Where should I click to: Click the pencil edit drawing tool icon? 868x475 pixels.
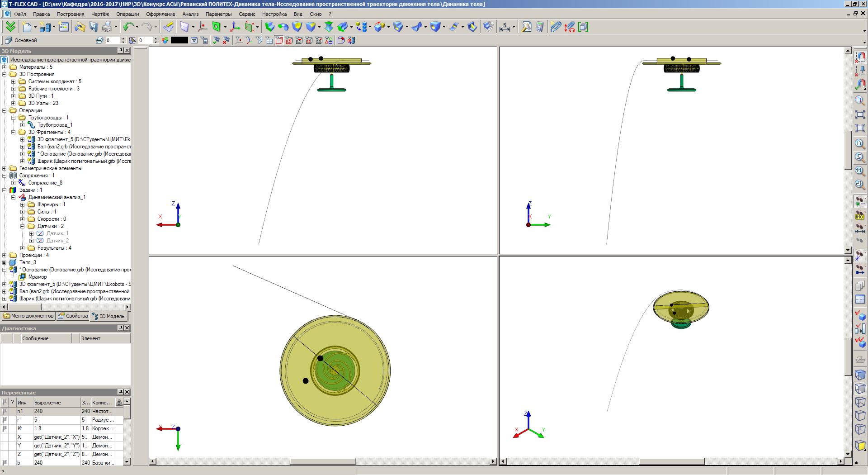[168, 27]
